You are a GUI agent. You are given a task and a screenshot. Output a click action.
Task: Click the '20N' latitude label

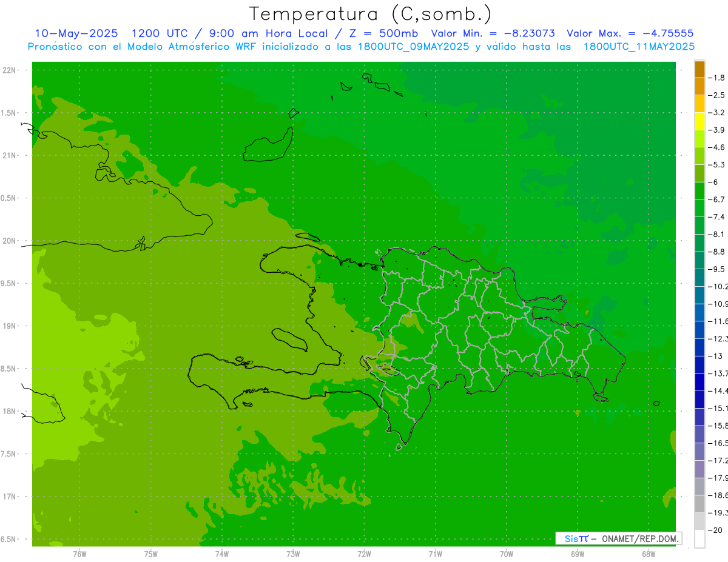point(8,241)
